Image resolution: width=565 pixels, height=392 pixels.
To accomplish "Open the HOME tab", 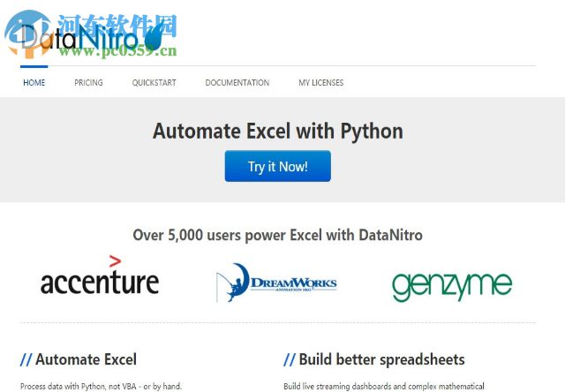I will point(34,82).
